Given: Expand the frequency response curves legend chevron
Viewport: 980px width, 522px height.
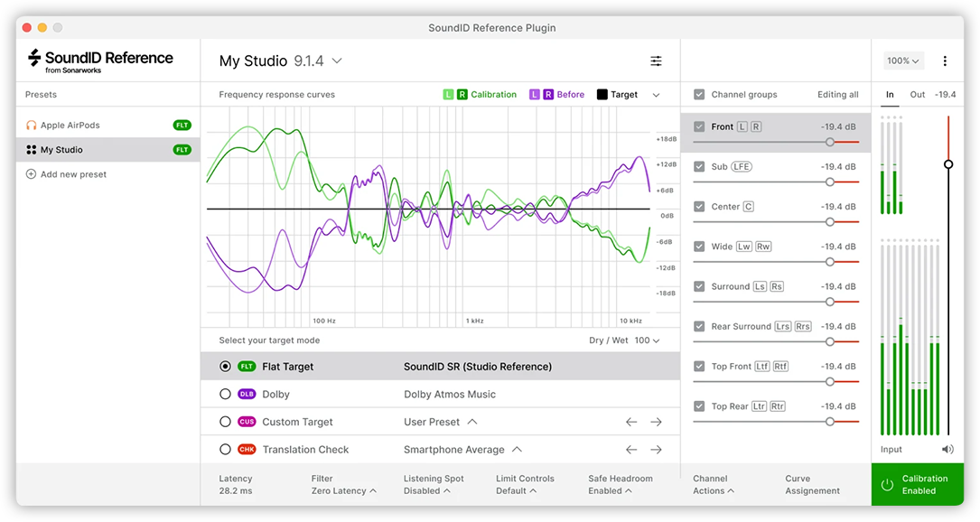Looking at the screenshot, I should (656, 95).
